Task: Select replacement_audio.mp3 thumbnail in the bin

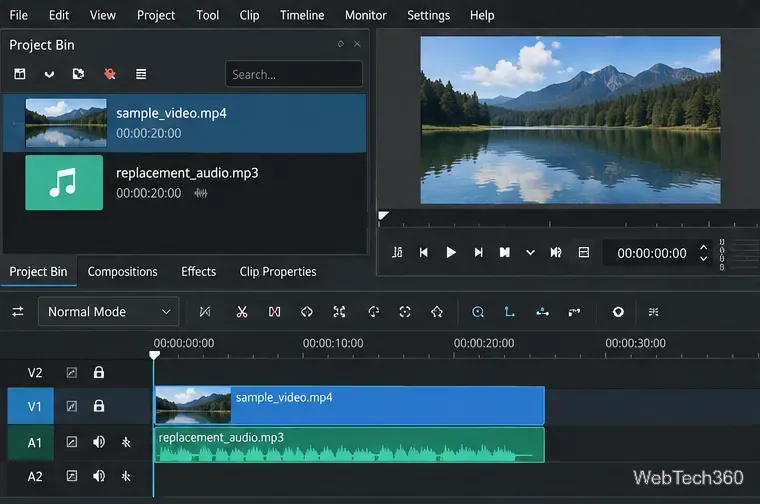Action: [x=64, y=183]
